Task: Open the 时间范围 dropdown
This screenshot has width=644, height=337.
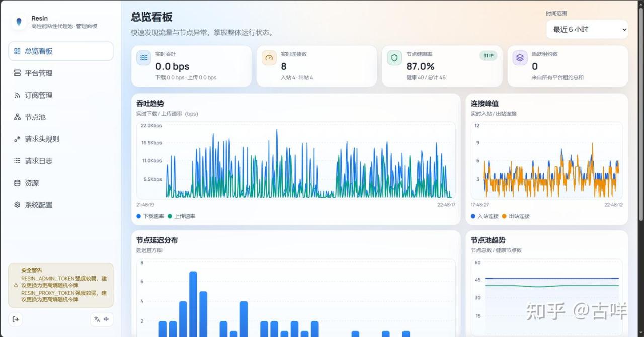Action: (587, 29)
